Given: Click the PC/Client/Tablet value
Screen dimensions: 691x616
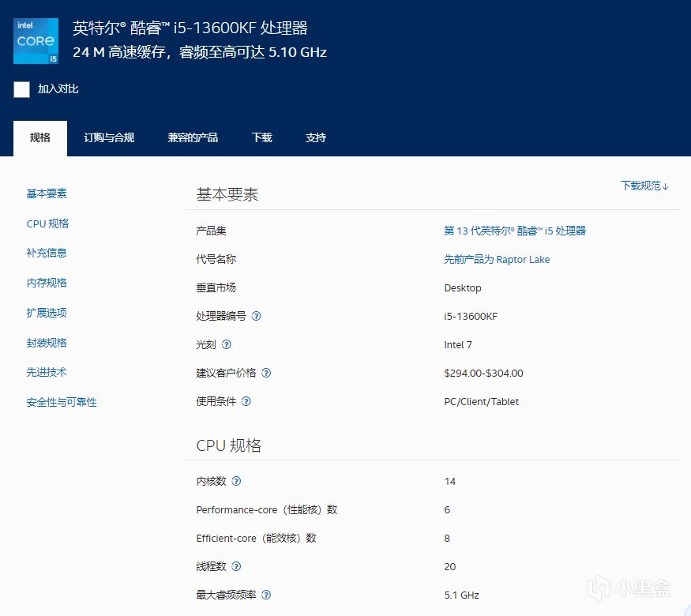Looking at the screenshot, I should (481, 402).
